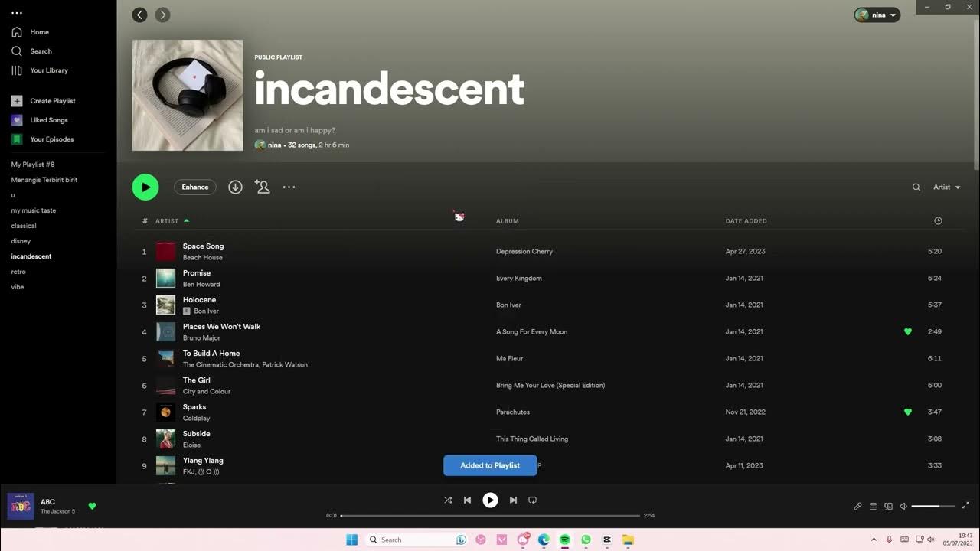Open the three-dots app menu at top left
Screen dimensions: 980x551
click(17, 13)
